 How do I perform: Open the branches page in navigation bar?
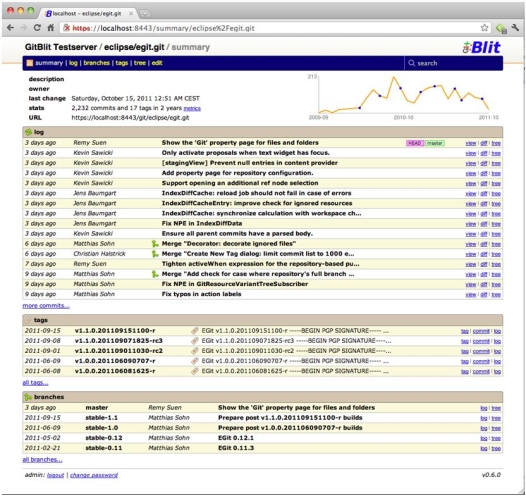click(97, 63)
